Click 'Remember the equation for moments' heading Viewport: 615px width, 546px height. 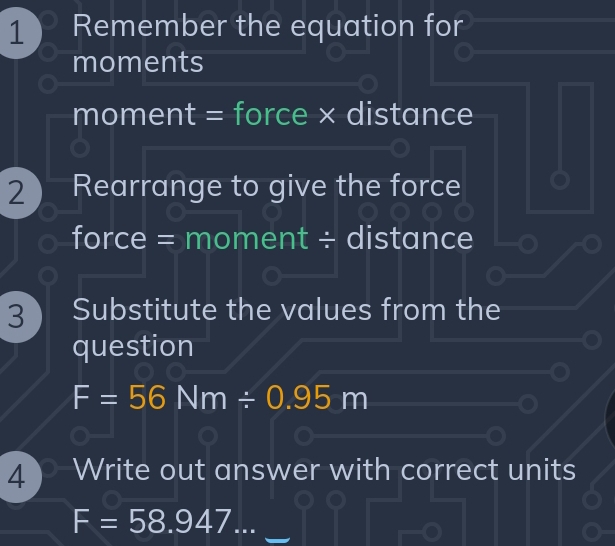pos(268,43)
